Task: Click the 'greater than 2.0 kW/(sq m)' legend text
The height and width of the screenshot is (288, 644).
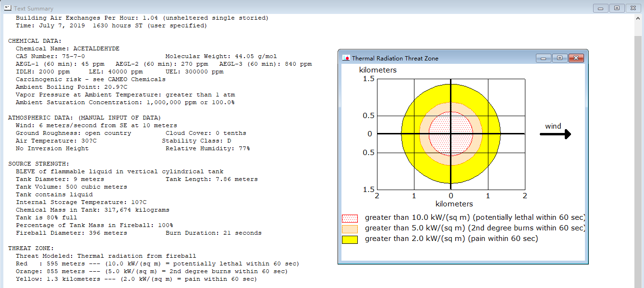Action: 451,239
